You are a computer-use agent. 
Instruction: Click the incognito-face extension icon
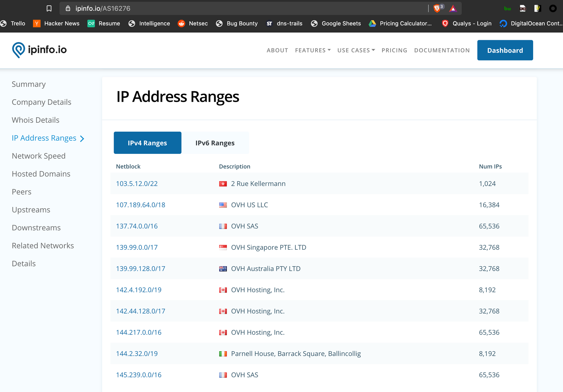pos(522,8)
